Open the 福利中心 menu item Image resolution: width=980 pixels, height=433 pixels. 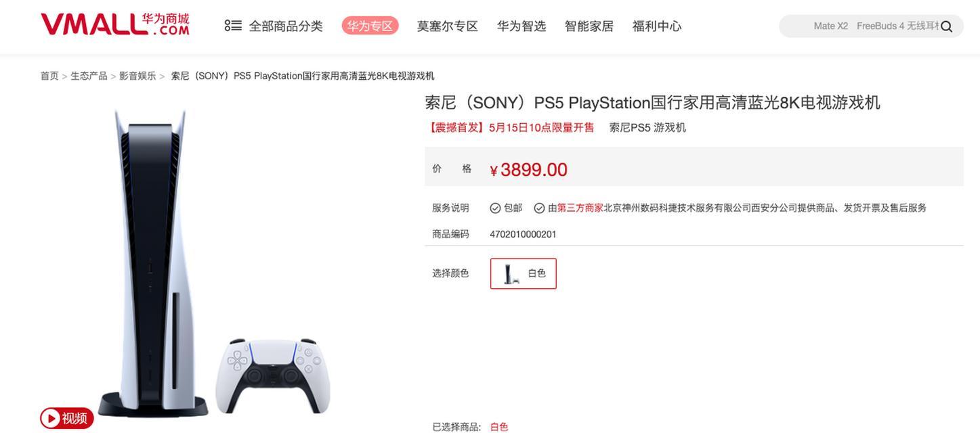(x=657, y=26)
